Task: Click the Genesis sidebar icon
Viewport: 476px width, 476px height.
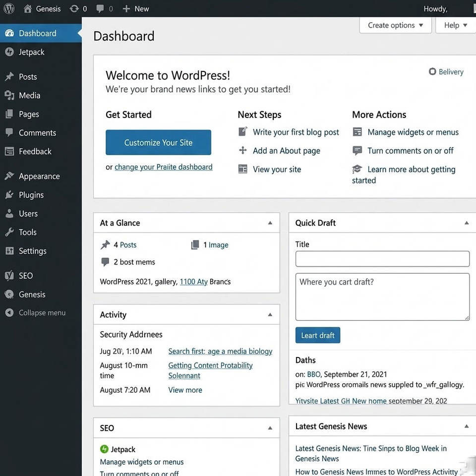Action: [9, 294]
